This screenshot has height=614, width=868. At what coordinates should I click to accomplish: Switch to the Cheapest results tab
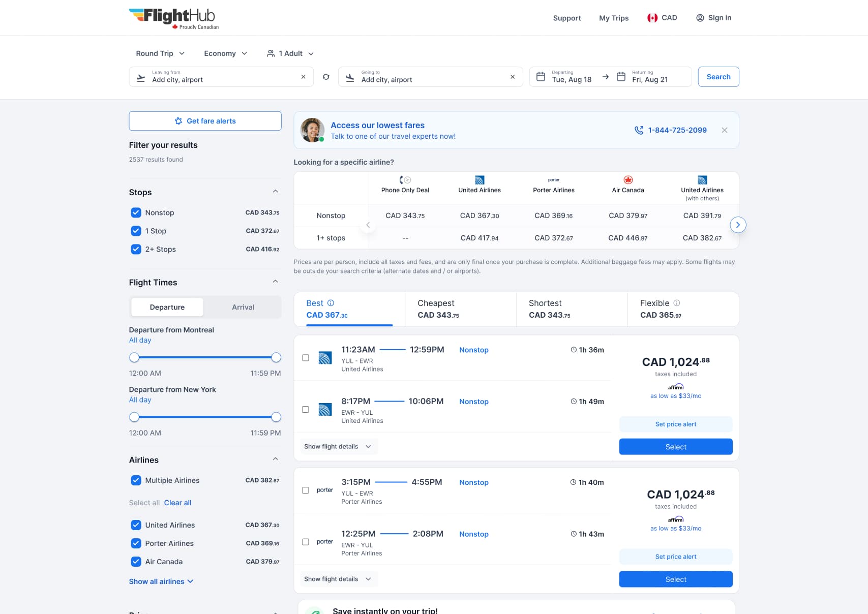pyautogui.click(x=460, y=309)
